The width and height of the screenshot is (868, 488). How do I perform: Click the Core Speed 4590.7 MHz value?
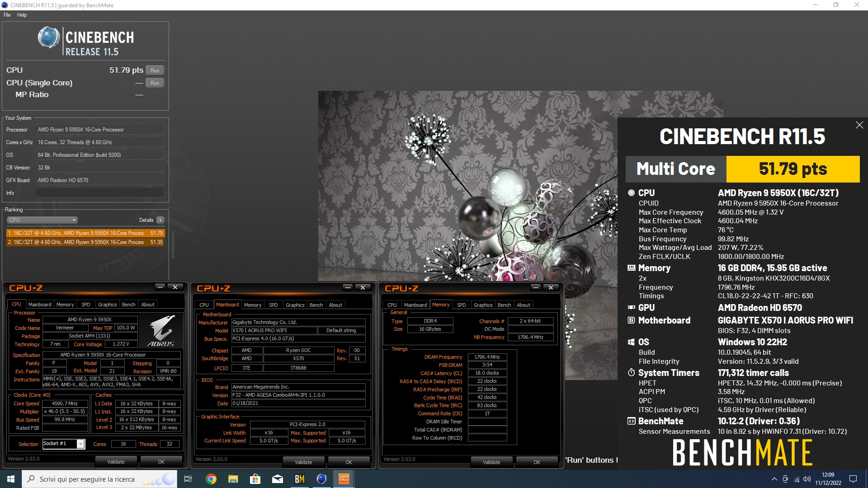(65, 404)
